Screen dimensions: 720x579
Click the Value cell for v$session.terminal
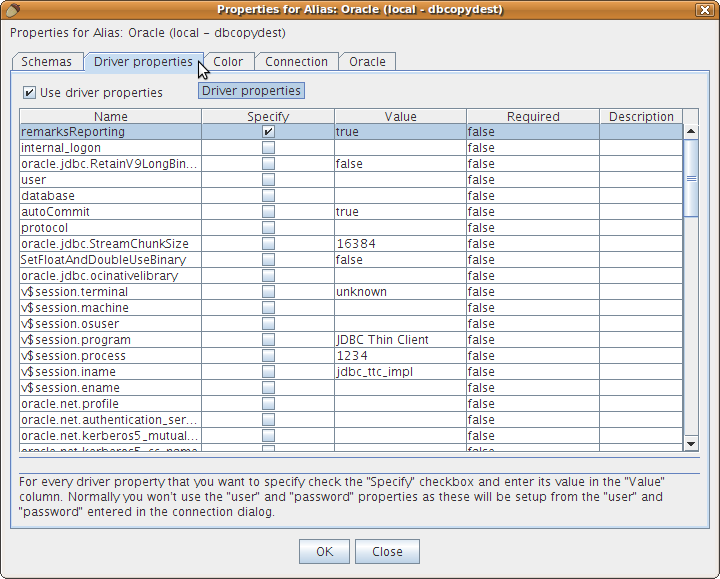399,292
